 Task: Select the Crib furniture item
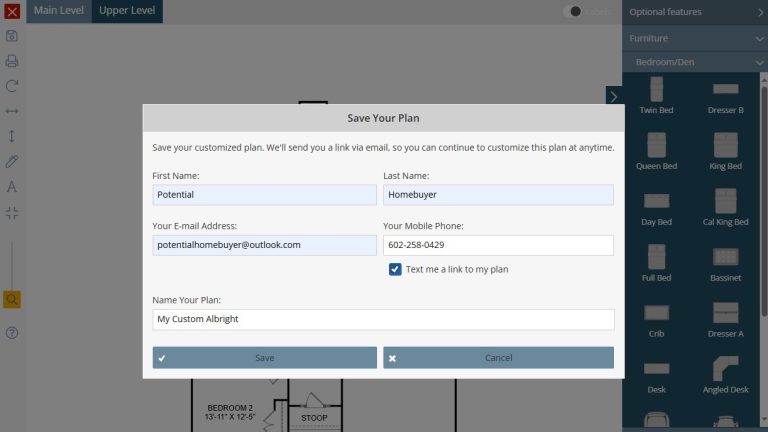pos(656,319)
